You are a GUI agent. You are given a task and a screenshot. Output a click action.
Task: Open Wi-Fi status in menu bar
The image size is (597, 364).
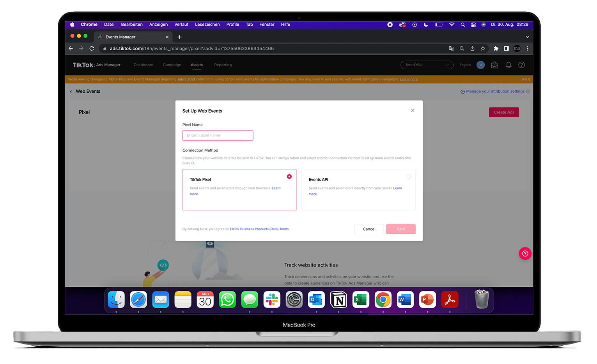click(452, 25)
